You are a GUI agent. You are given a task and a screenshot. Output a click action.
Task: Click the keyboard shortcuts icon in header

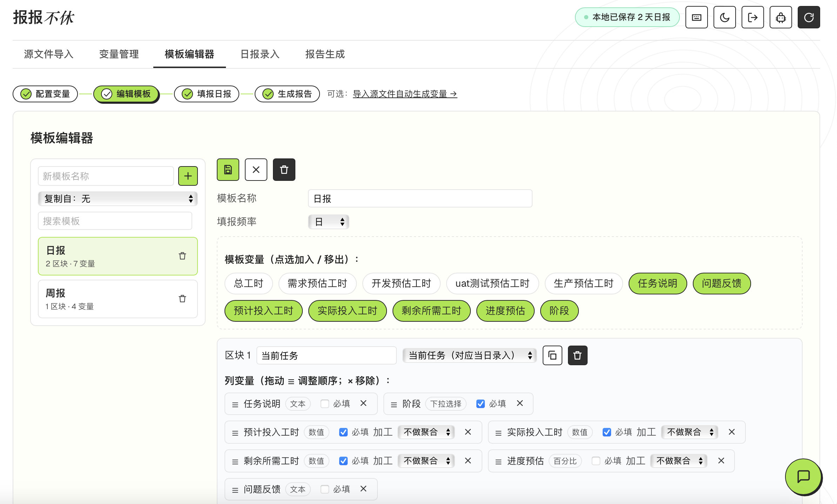pyautogui.click(x=696, y=17)
